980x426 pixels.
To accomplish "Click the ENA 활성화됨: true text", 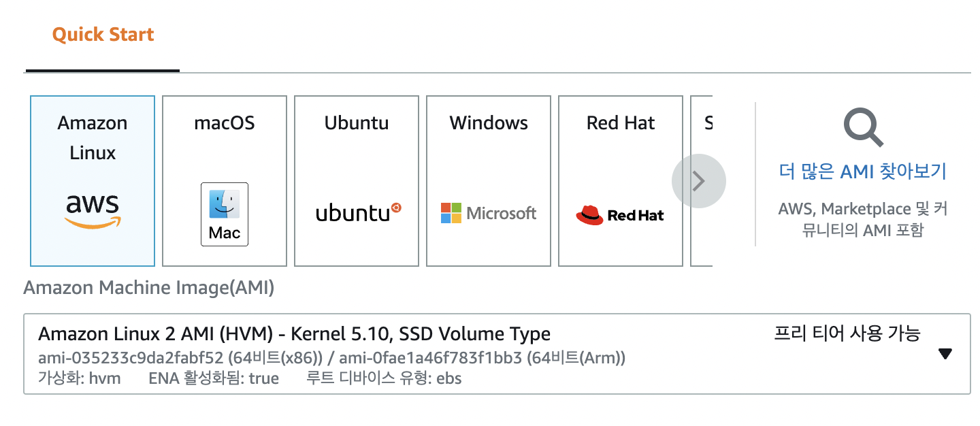I will pyautogui.click(x=214, y=378).
